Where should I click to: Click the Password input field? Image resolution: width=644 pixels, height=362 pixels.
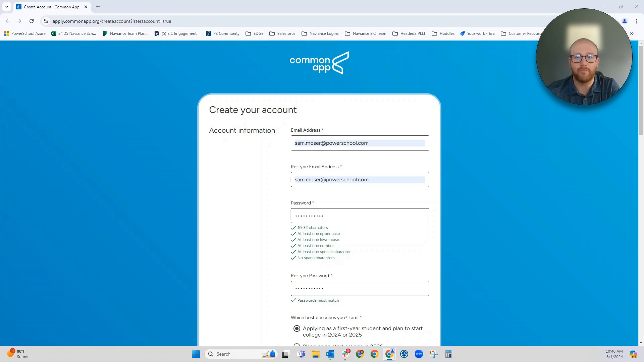click(360, 216)
